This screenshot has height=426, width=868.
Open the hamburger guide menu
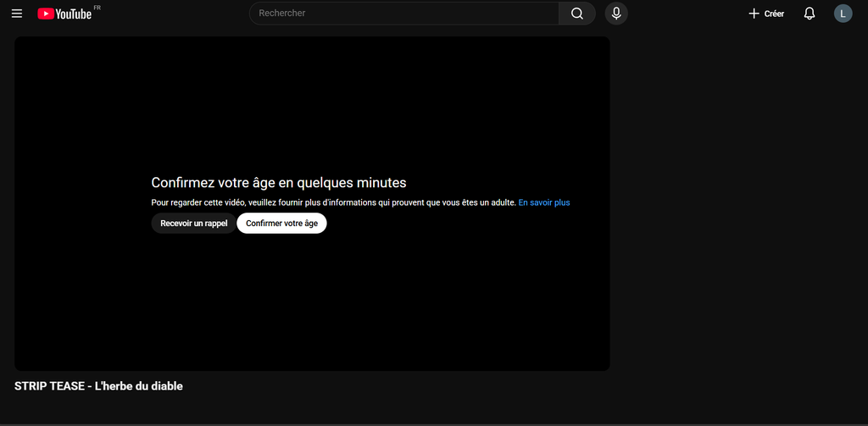click(x=17, y=14)
